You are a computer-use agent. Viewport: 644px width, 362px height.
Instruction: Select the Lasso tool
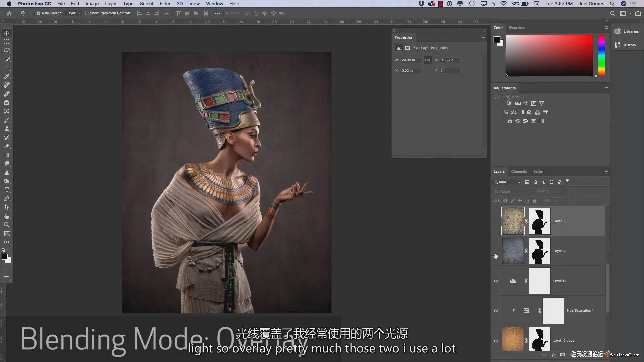7,50
